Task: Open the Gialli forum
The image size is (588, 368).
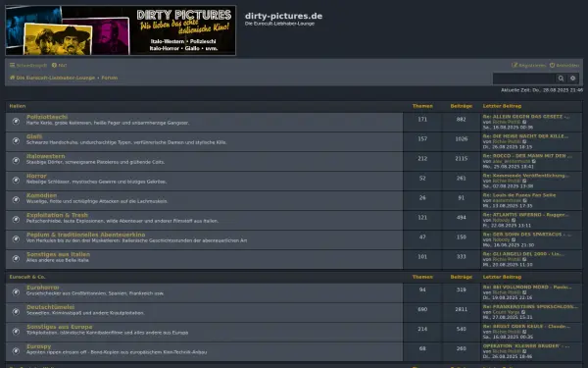Action: [x=34, y=136]
